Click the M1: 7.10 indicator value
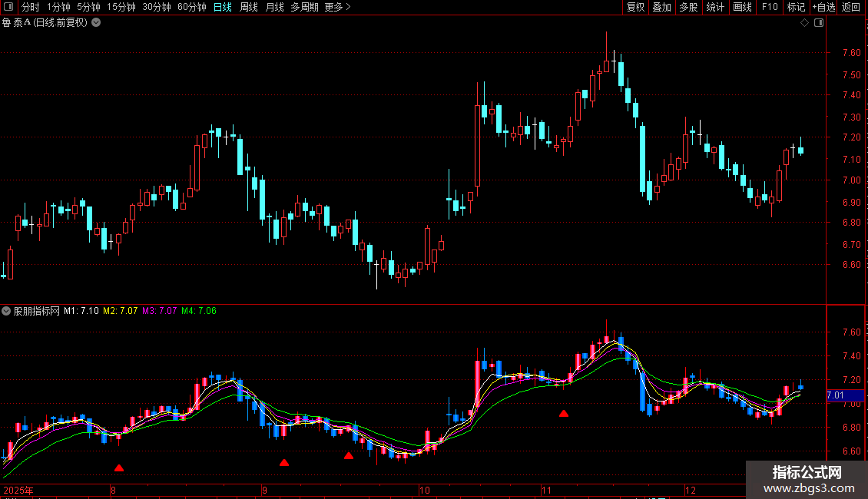This screenshot has width=868, height=499. click(x=81, y=311)
